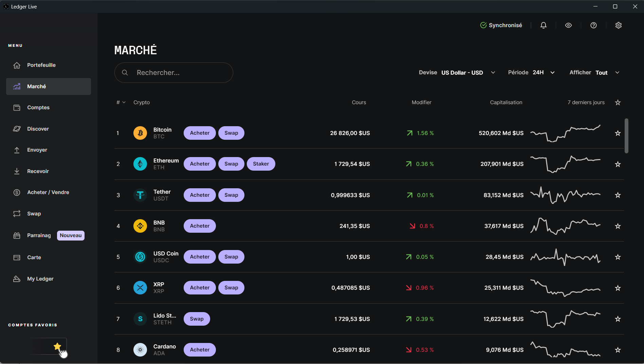Click the XRP coin icon

pos(140,288)
